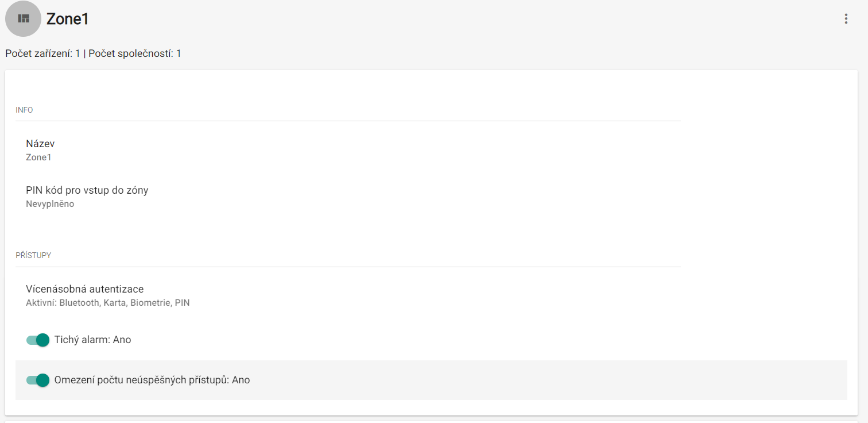Screen dimensions: 868x423
Task: Click the Počet společností text
Action: point(131,53)
